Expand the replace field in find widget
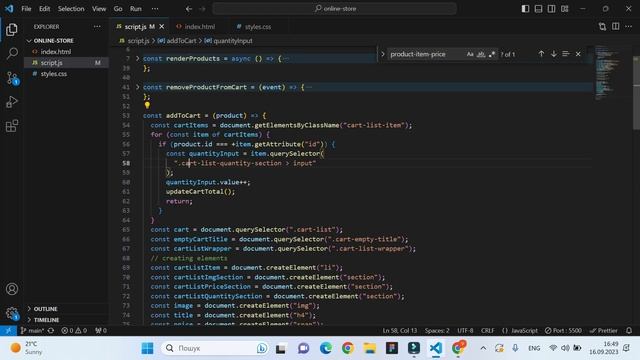Viewport: 640px width, 360px height. coord(382,54)
